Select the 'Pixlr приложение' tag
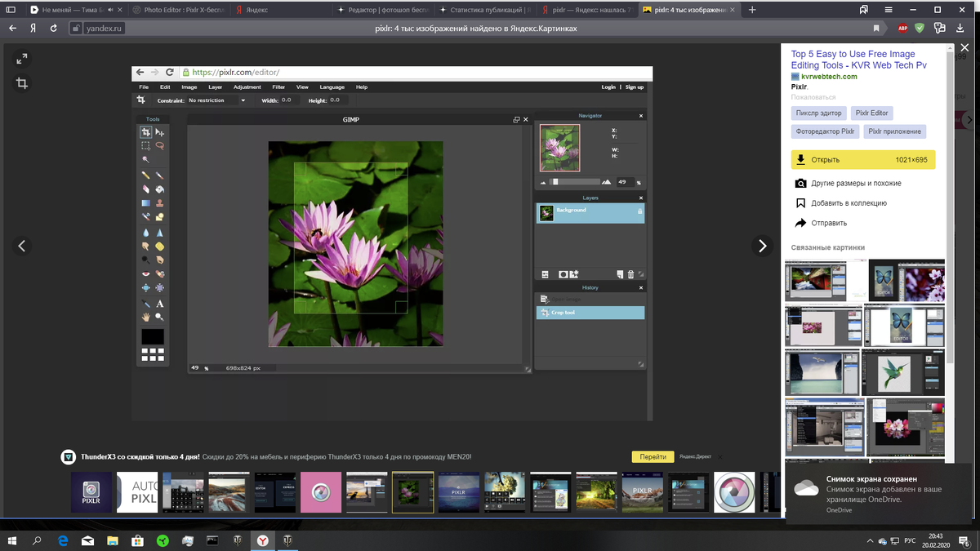980x551 pixels. 894,131
